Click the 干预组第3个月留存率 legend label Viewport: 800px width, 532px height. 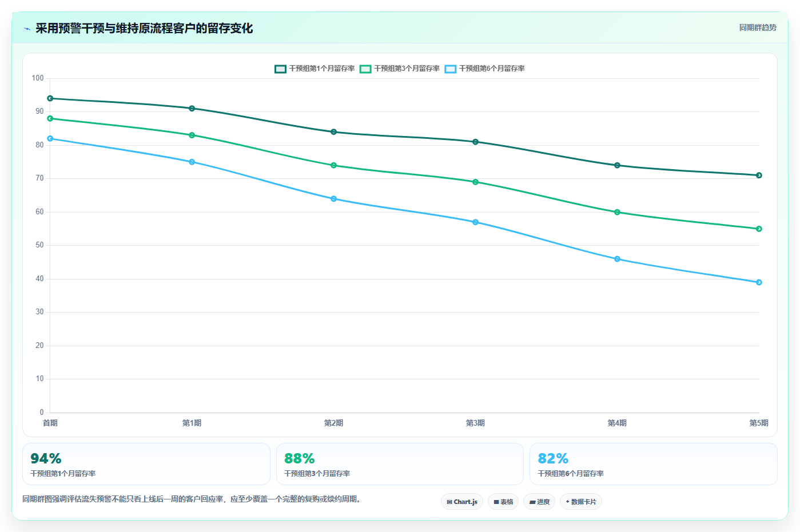tap(407, 69)
